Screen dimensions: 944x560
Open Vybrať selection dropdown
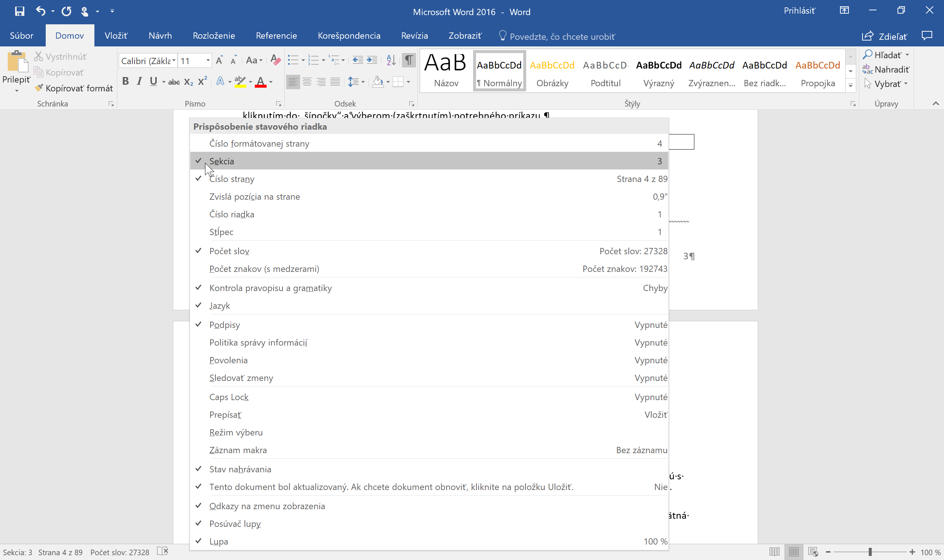tap(886, 84)
